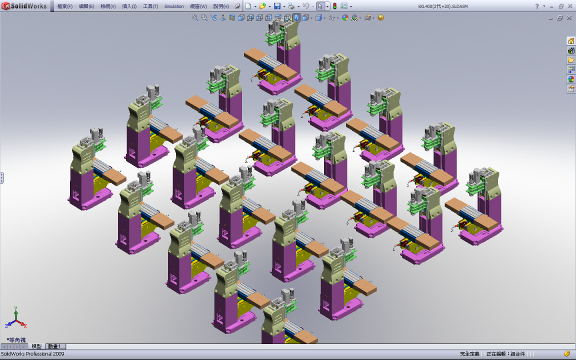Click Zoom to Area magnifier icon
This screenshot has width=576, height=360.
(x=204, y=18)
